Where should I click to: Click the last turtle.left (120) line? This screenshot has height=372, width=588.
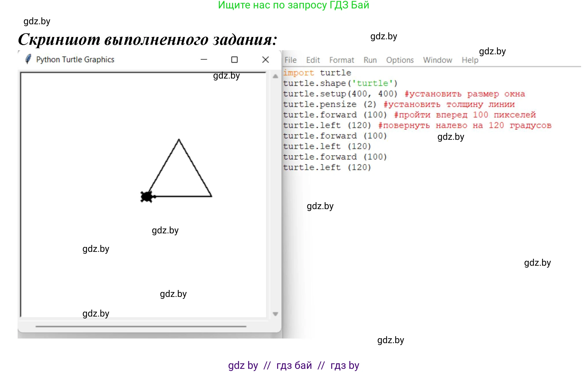(327, 167)
